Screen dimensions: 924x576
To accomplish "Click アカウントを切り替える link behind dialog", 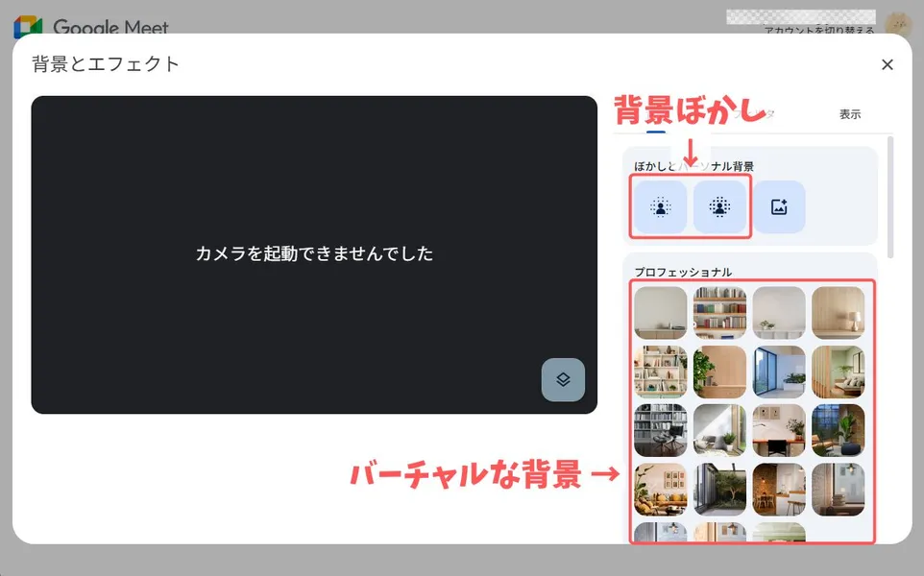I will (819, 30).
